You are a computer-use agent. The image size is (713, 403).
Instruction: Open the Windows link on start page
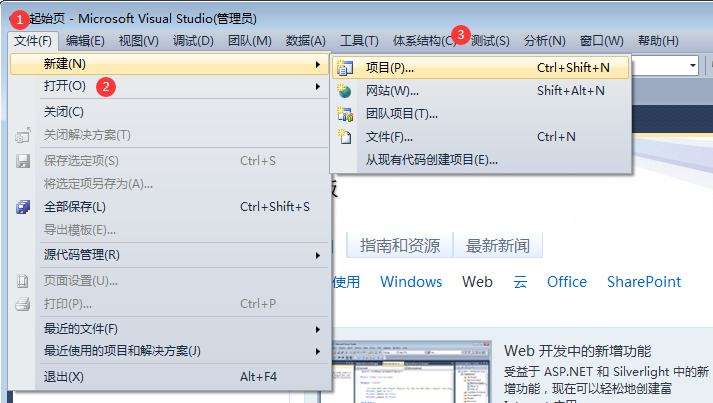[411, 282]
